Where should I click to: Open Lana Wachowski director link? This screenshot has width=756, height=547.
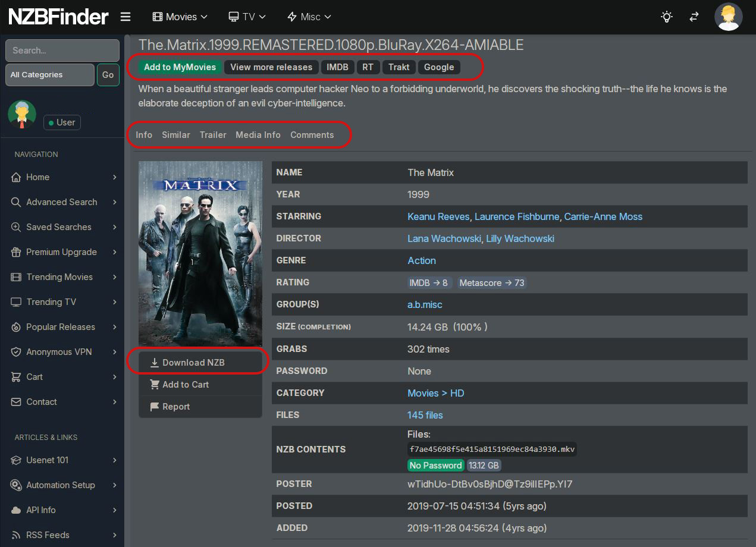coord(444,238)
